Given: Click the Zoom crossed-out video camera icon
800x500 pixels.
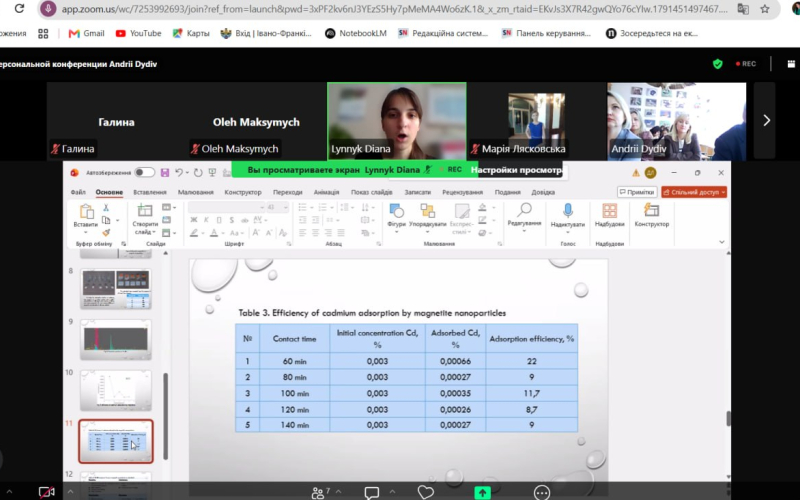Looking at the screenshot, I should tap(46, 493).
